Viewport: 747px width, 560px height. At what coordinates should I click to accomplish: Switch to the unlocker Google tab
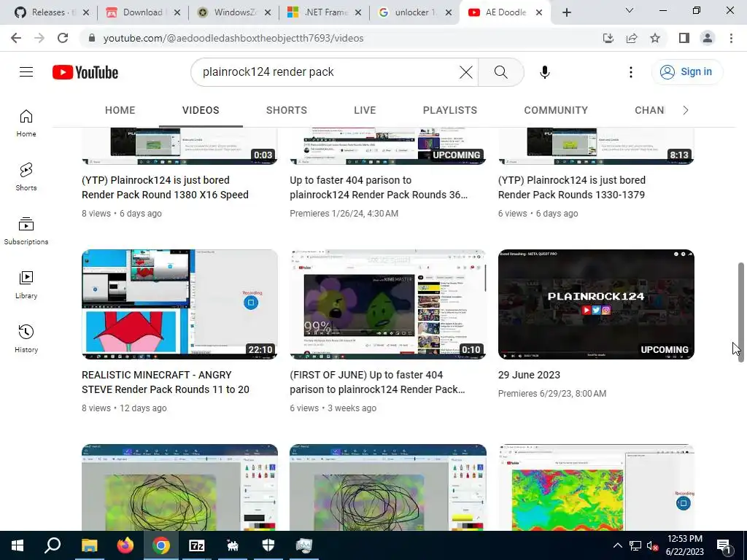414,12
